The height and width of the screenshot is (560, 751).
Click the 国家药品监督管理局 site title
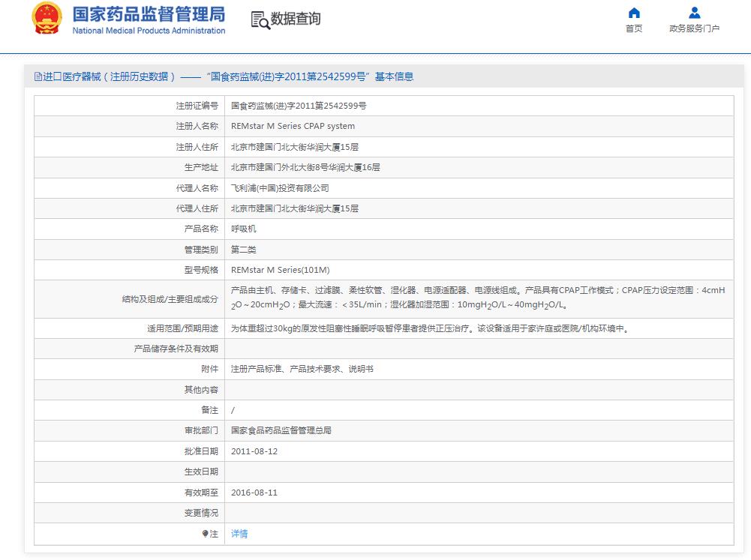[x=149, y=13]
